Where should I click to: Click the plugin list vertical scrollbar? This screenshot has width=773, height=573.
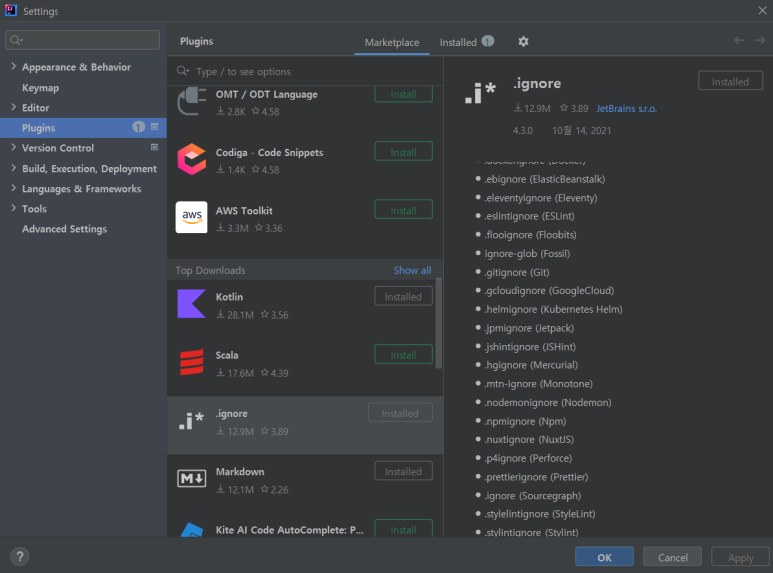pyautogui.click(x=438, y=323)
